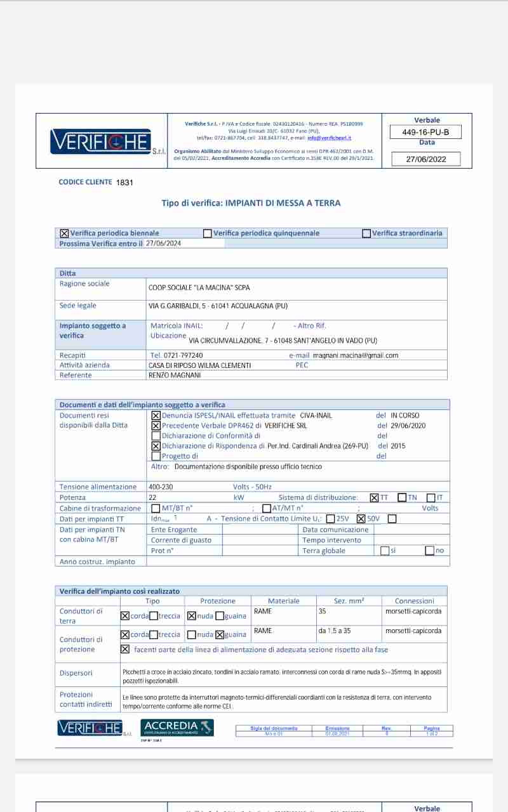Tick the Dichiarazione di Conformità checkbox

pos(156,436)
